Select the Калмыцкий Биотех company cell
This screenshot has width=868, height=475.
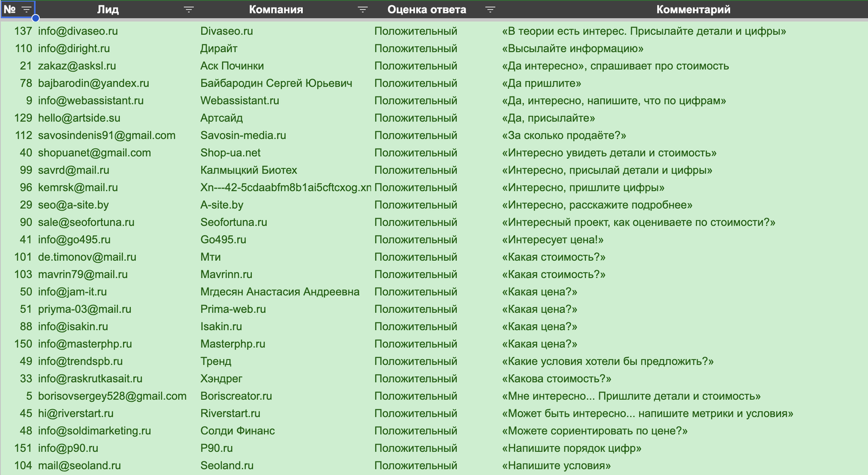(248, 170)
